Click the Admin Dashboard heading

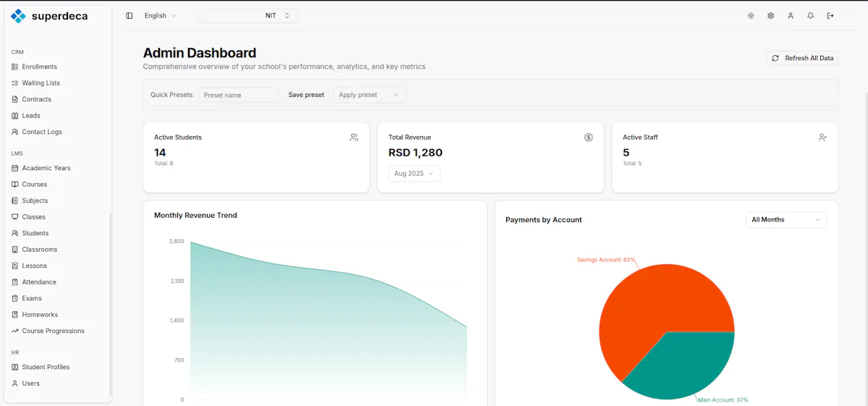(x=200, y=53)
